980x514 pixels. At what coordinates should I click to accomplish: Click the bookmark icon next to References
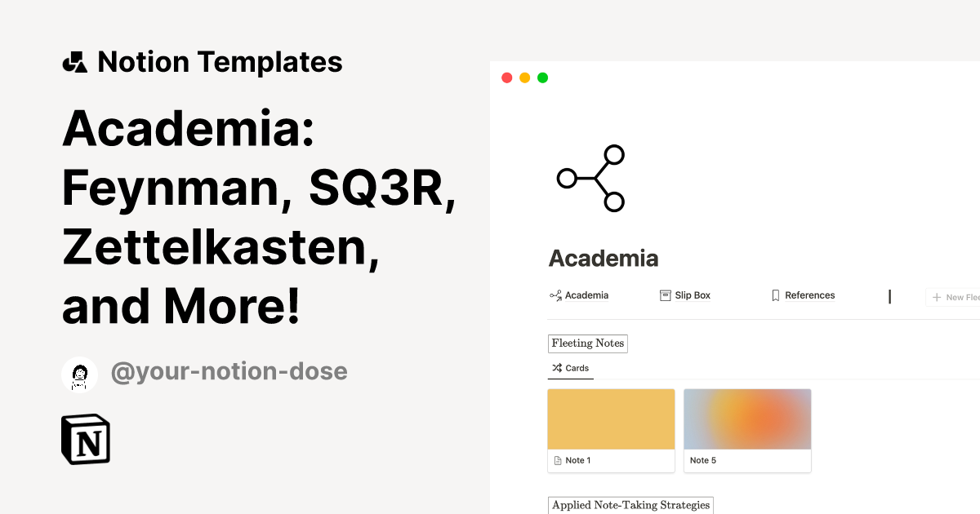(x=774, y=295)
